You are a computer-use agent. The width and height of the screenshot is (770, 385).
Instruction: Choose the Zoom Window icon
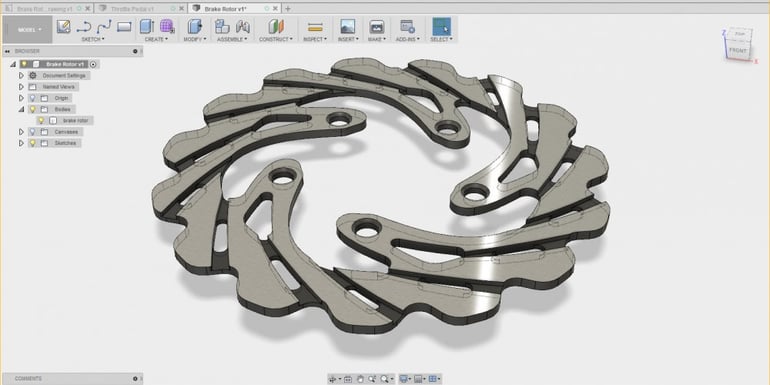tap(372, 379)
